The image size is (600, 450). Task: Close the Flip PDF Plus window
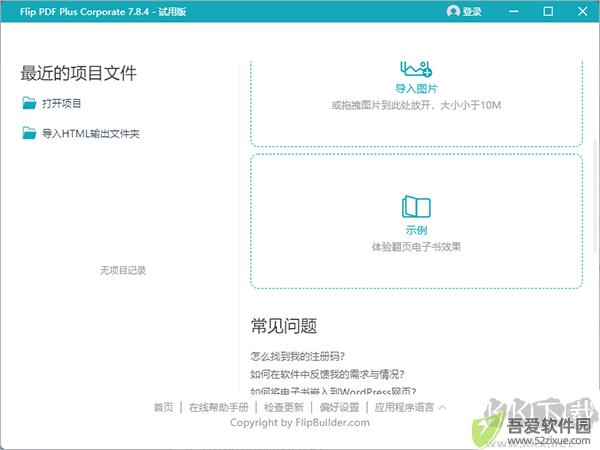[582, 11]
